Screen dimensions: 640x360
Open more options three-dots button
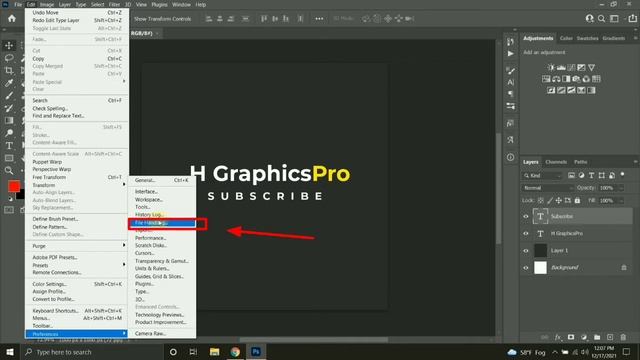(319, 19)
